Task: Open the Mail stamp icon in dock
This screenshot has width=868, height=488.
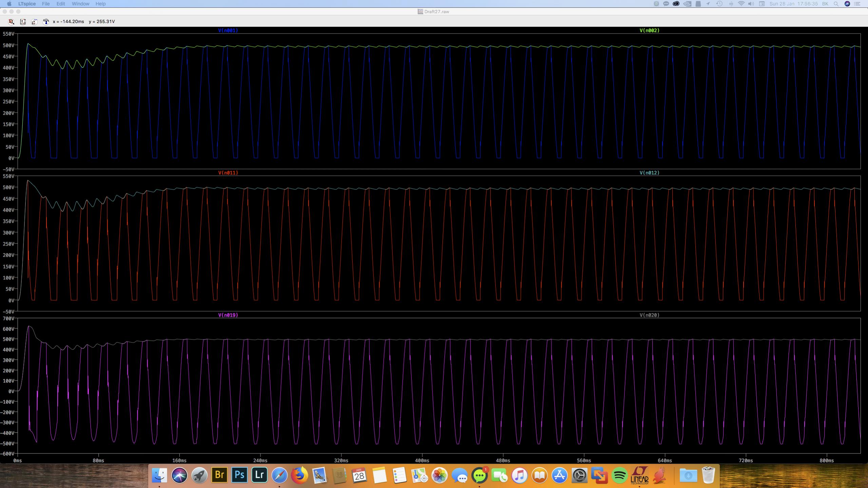Action: click(x=320, y=475)
